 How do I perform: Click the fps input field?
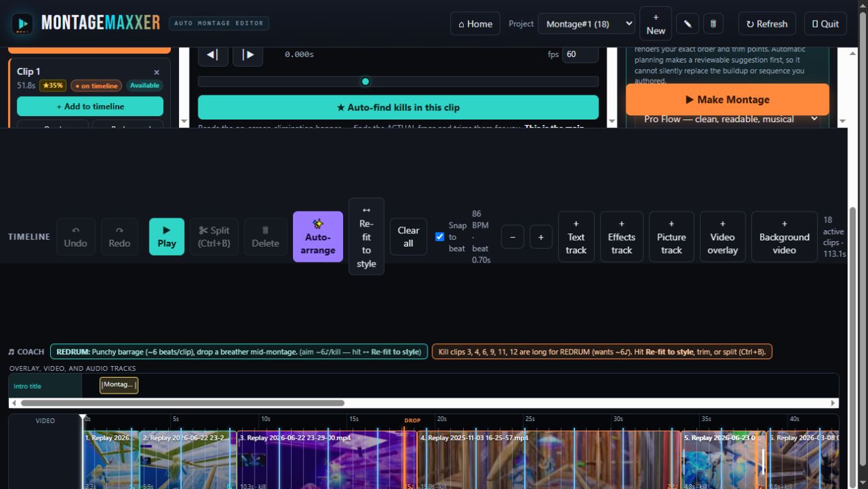580,54
